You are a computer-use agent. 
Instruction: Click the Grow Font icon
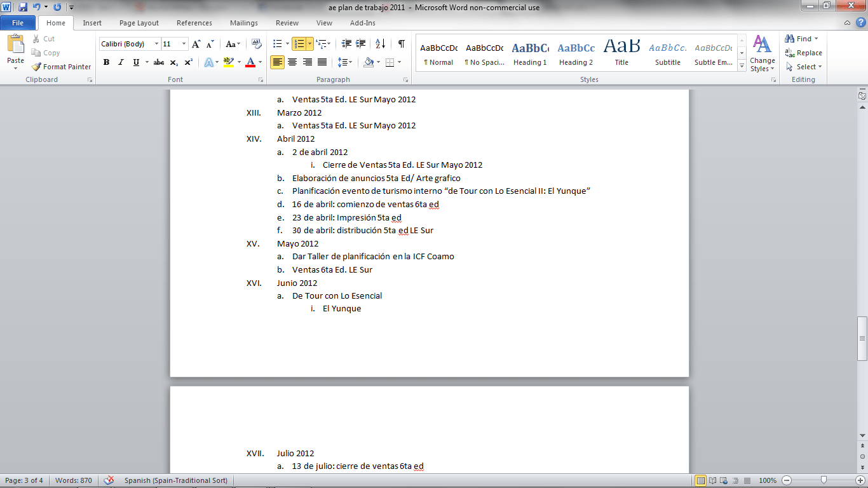[196, 44]
